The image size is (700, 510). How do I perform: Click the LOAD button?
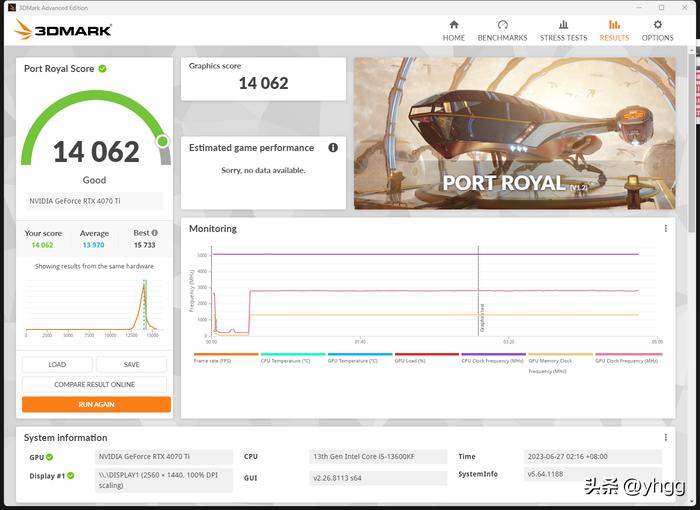click(57, 364)
